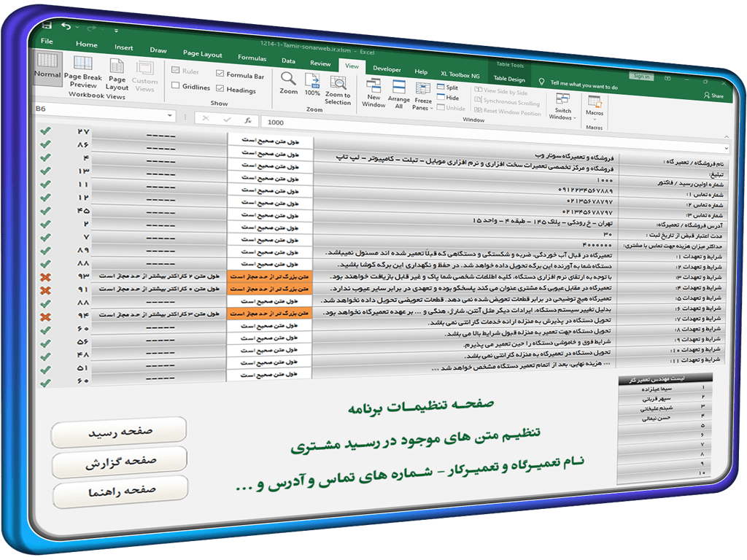The height and width of the screenshot is (560, 747).
Task: Set zoom to 100%
Action: (312, 85)
